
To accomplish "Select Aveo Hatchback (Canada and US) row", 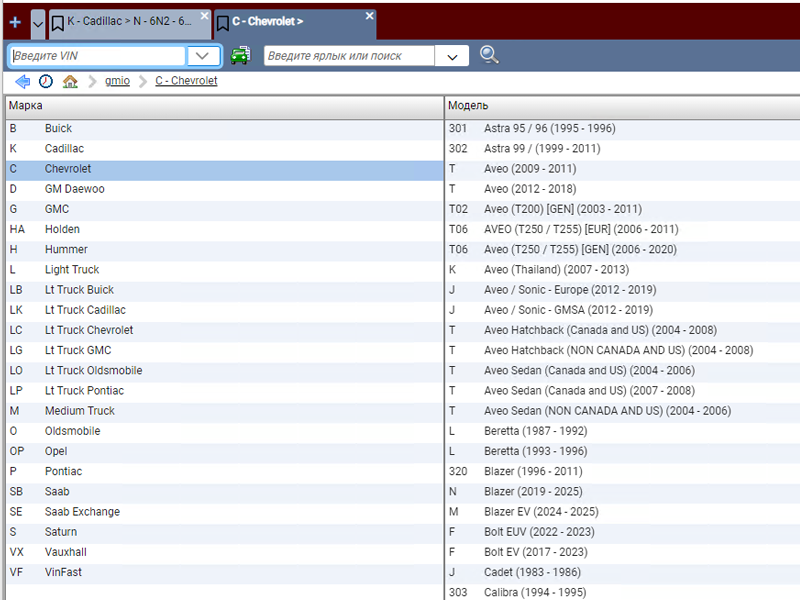I will (622, 330).
